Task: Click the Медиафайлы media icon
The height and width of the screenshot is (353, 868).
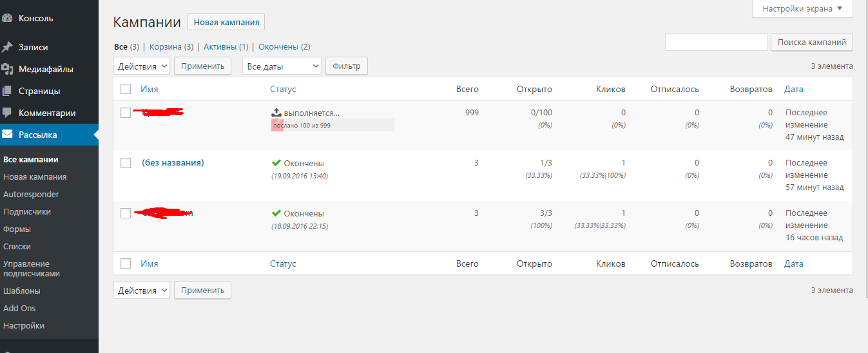Action: click(8, 69)
